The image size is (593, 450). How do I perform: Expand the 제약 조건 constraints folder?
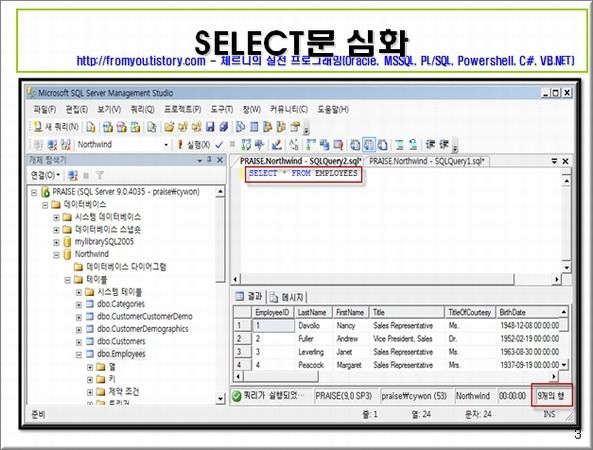(90, 392)
